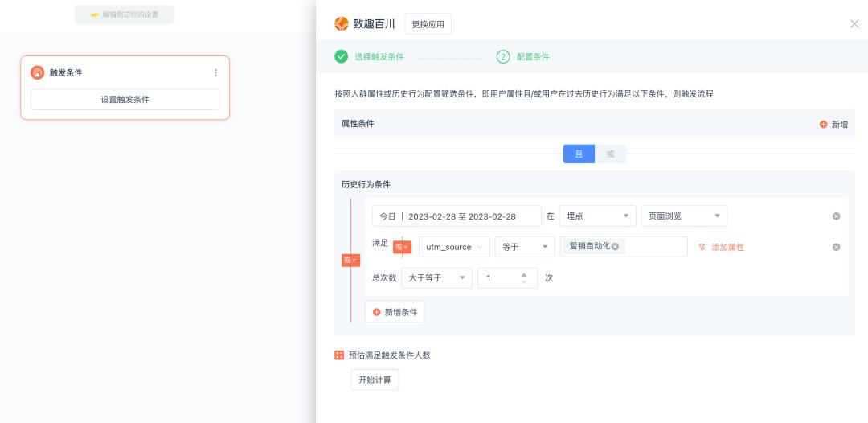Open the 页面浏览 event dropdown
The width and height of the screenshot is (868, 423).
(684, 216)
